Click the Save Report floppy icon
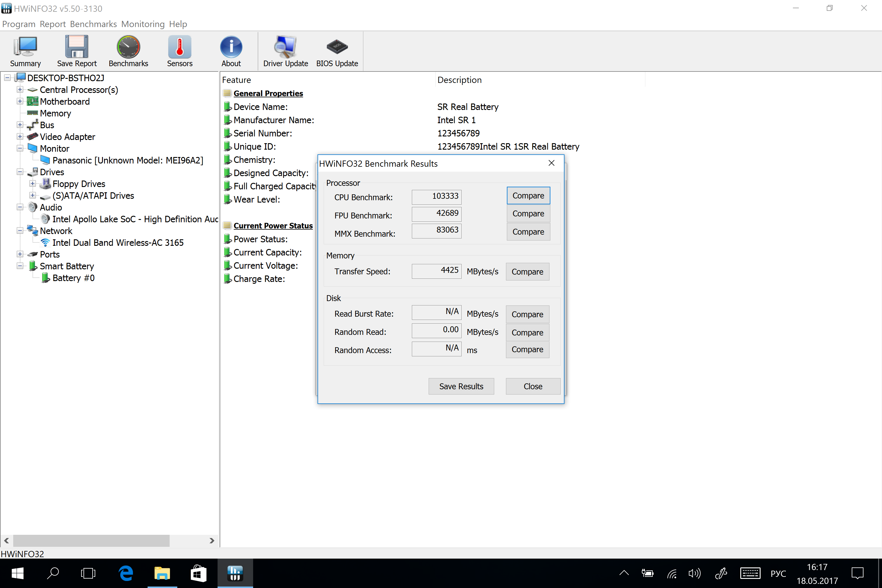 click(x=76, y=47)
